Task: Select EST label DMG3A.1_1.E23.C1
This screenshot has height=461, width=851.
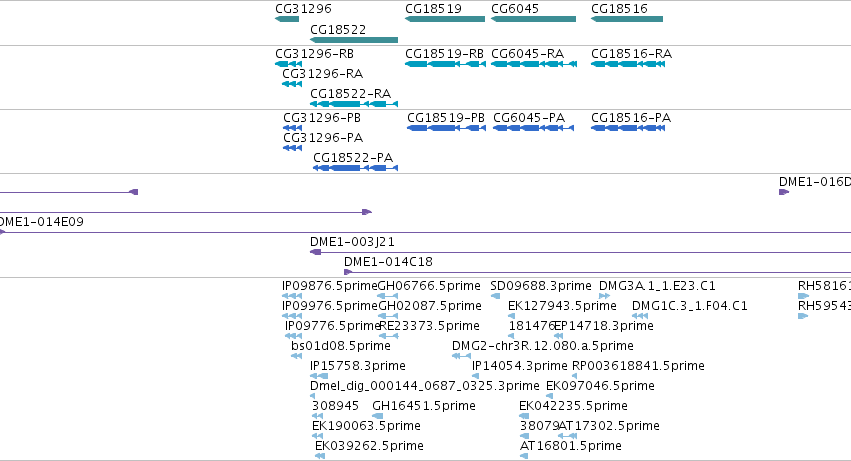Action: tap(657, 286)
